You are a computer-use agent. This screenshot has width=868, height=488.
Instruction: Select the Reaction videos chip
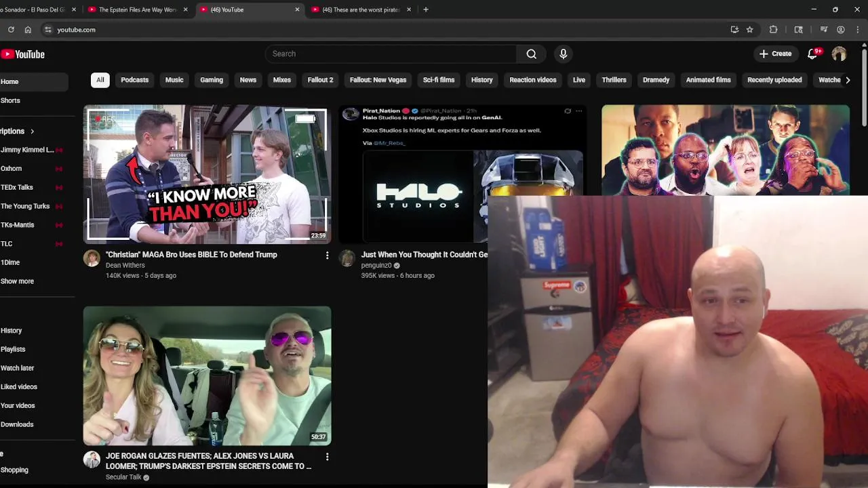pyautogui.click(x=533, y=80)
